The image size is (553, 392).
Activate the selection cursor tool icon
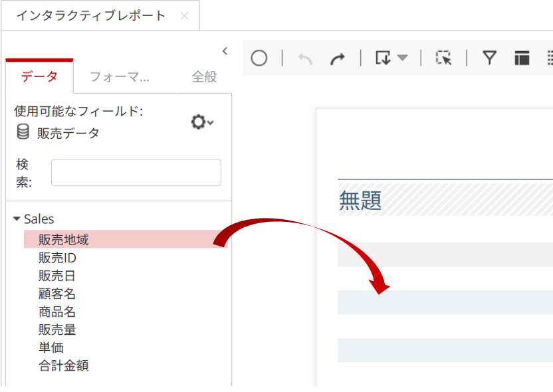point(444,58)
